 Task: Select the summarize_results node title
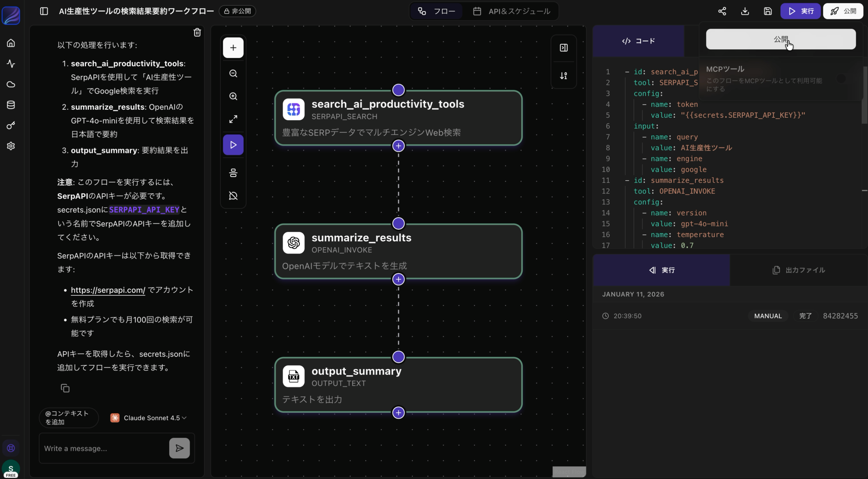tap(361, 237)
